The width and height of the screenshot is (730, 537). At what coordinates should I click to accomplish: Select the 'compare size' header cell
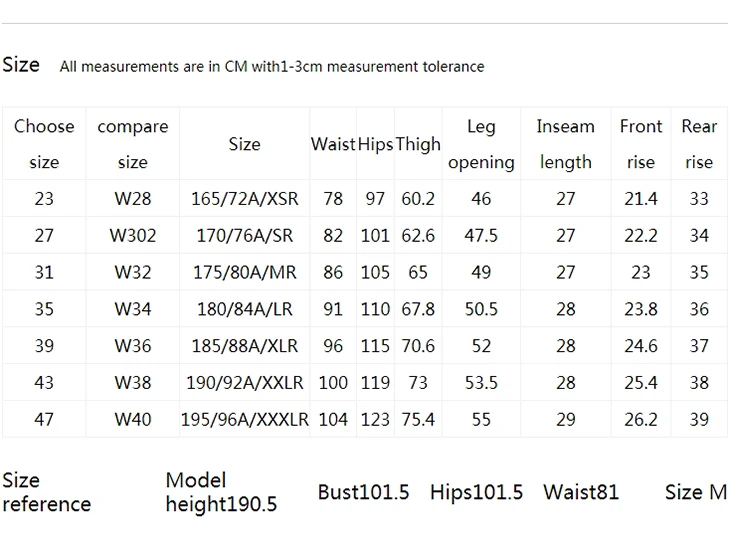133,144
